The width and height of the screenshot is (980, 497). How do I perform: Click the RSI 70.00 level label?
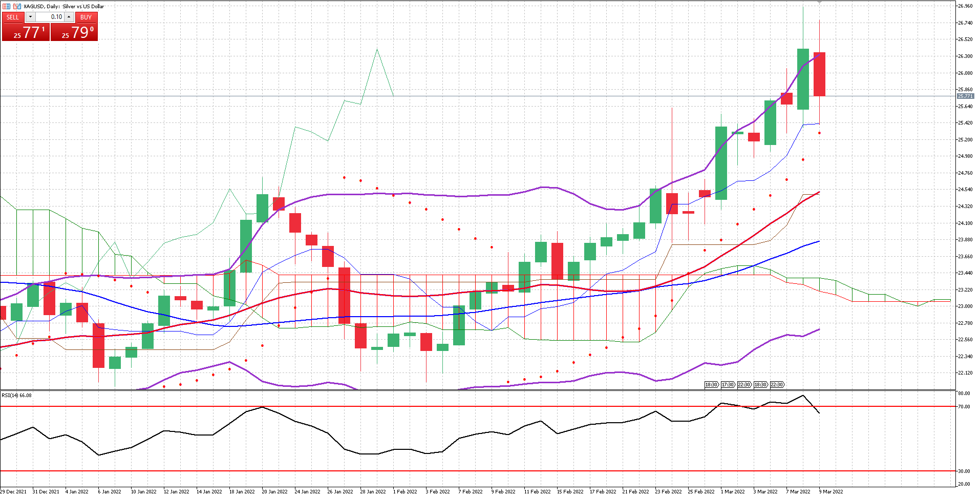pos(964,406)
